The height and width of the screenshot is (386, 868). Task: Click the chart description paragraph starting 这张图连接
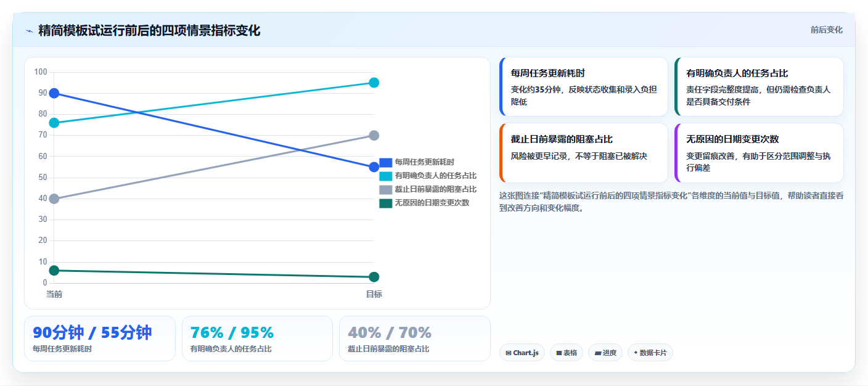point(671,202)
